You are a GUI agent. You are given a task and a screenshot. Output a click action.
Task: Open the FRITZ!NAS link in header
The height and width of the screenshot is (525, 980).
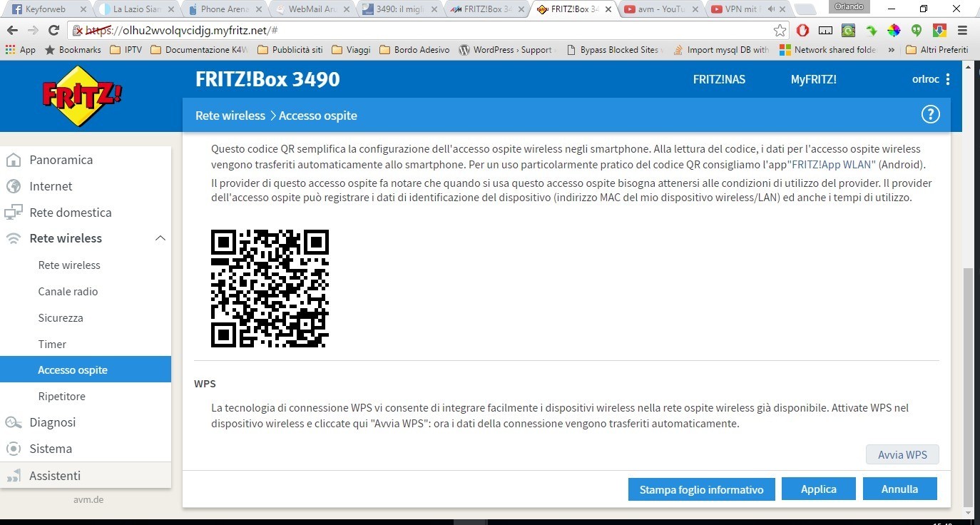pos(719,79)
